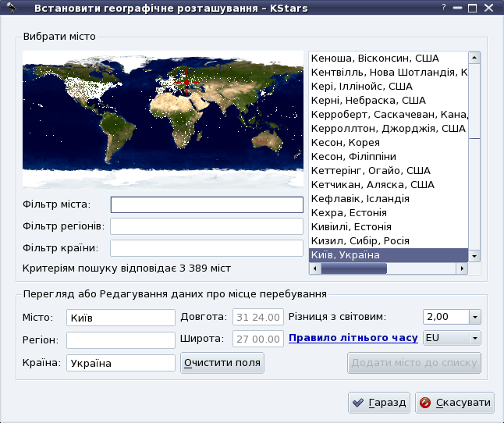Select Кефлавік, Ісландія
Screen dimensions: 504x423
click(x=389, y=199)
